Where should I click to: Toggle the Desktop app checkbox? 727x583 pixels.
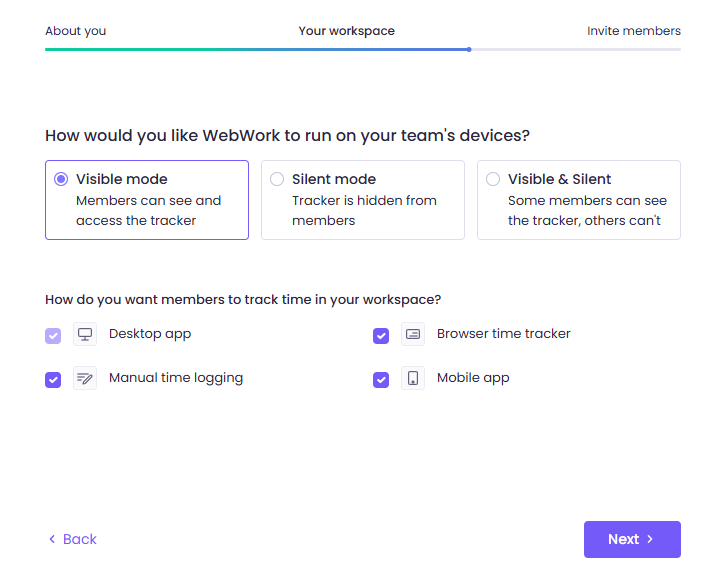tap(53, 336)
